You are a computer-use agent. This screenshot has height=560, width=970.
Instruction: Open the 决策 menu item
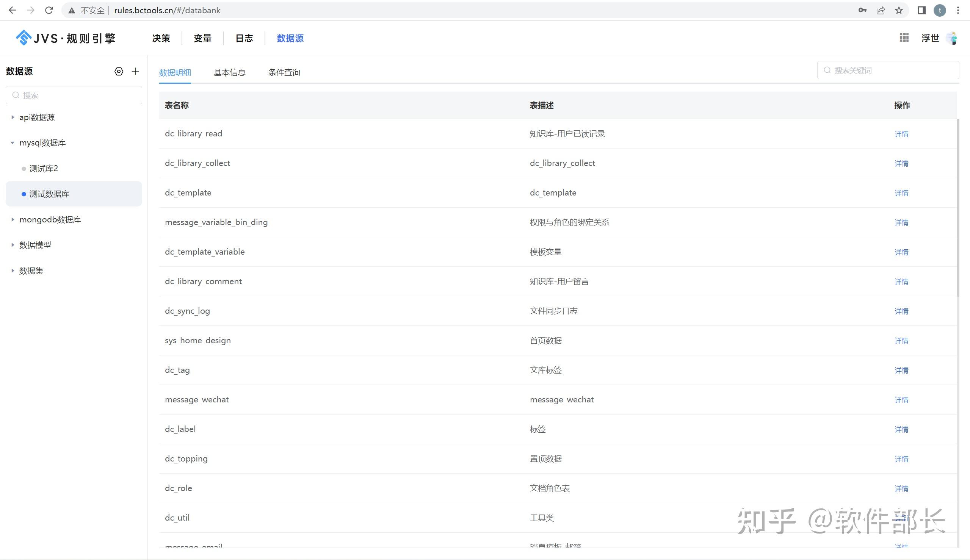161,38
